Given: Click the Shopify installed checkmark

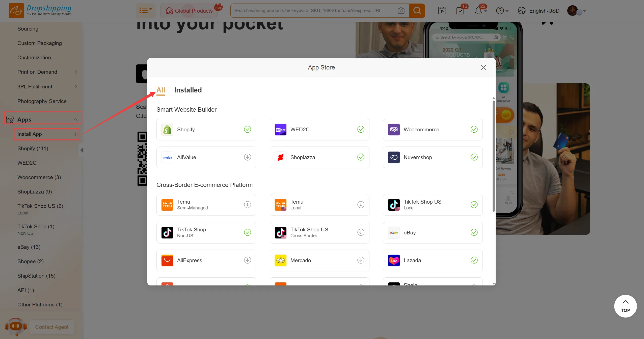Looking at the screenshot, I should [x=247, y=129].
